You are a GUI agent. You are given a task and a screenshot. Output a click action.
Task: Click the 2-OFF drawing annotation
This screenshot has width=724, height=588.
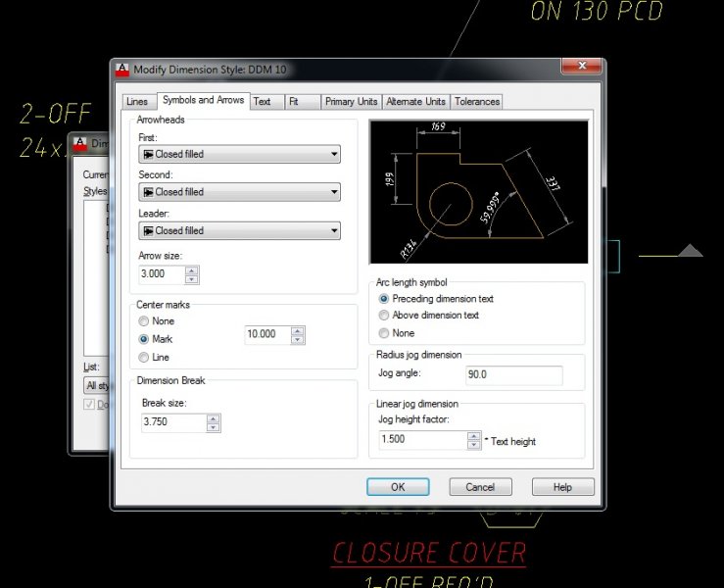click(55, 114)
